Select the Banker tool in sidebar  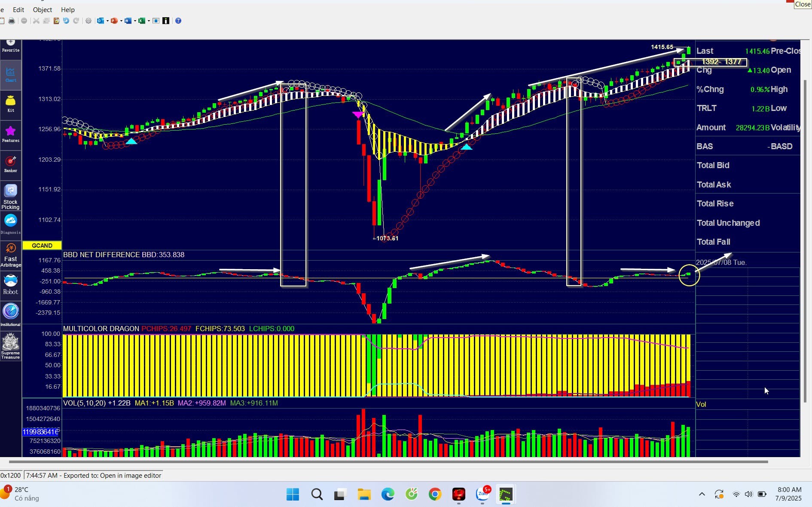[x=11, y=164]
